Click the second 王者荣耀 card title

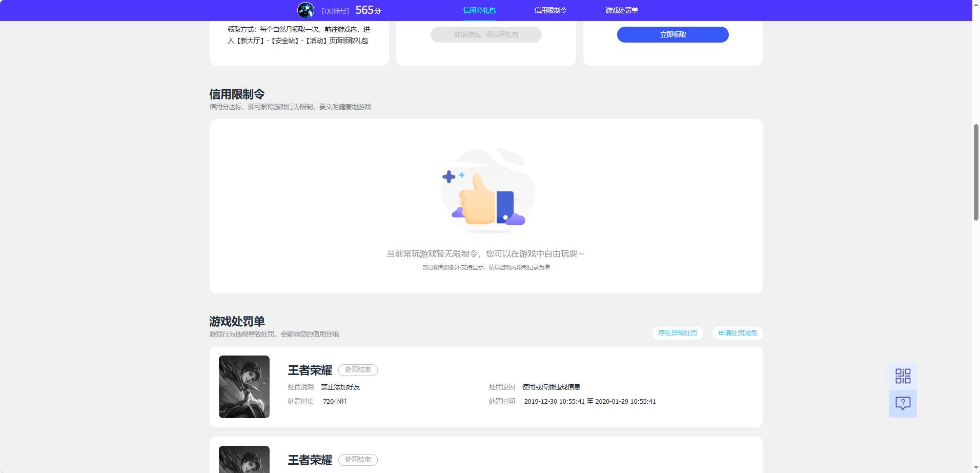310,460
